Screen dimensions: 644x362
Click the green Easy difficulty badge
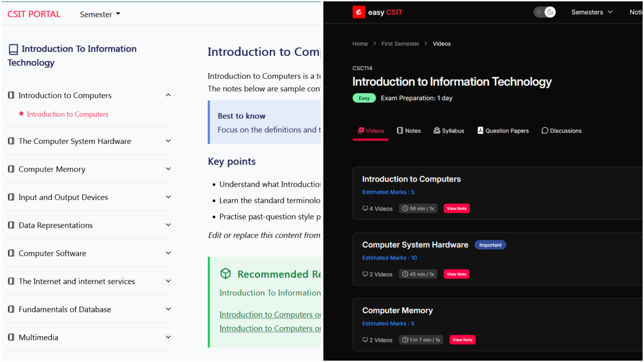[364, 98]
